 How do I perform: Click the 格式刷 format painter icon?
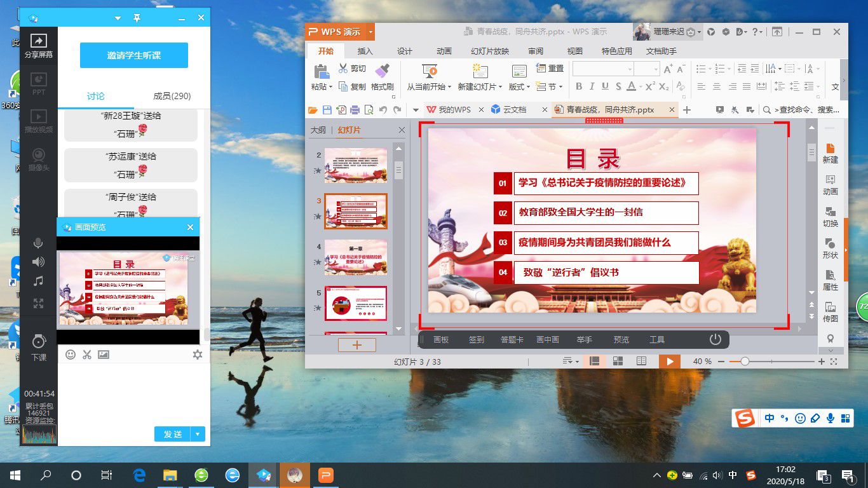(x=382, y=71)
